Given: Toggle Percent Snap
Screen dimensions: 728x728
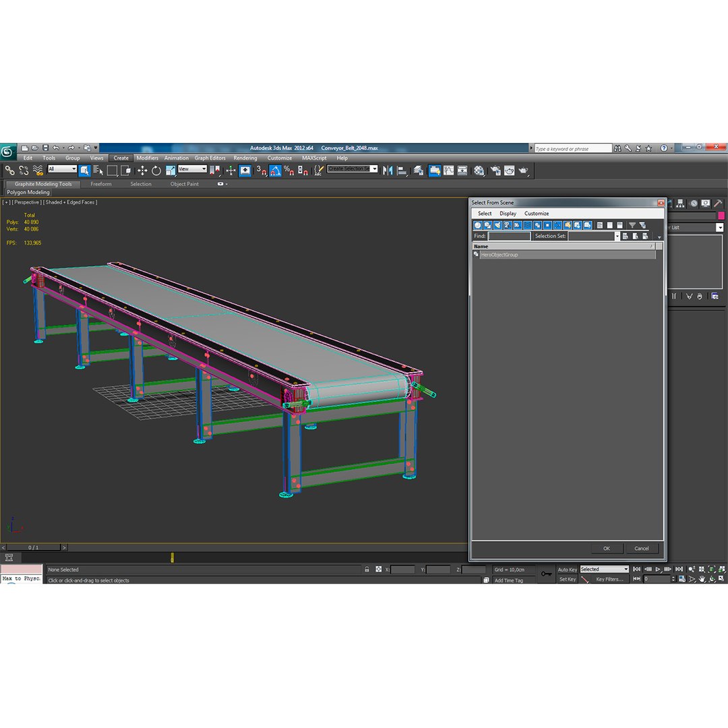Looking at the screenshot, I should (x=289, y=171).
